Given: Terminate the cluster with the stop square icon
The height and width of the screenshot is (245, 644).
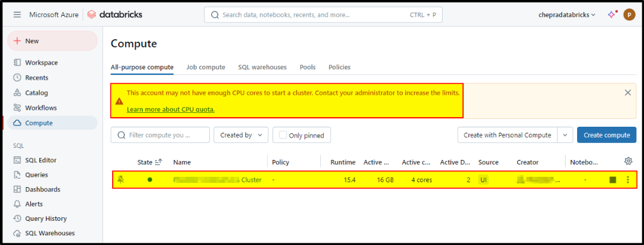Looking at the screenshot, I should 613,180.
